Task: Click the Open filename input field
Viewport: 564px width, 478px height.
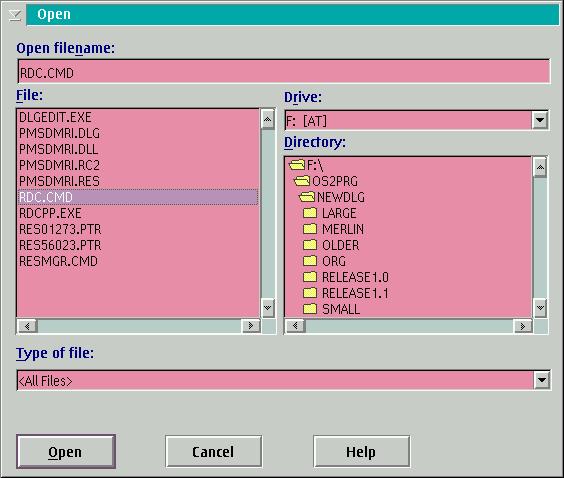Action: point(283,72)
